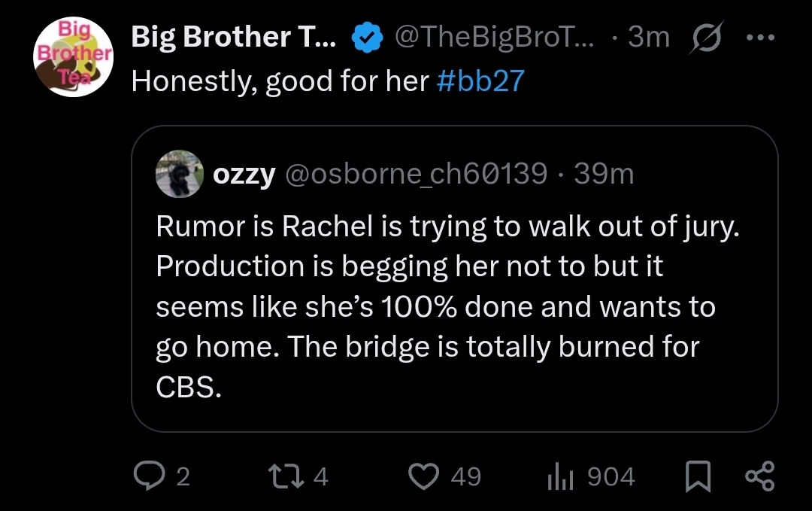
Task: Open the three-dot more options menu
Action: pyautogui.click(x=760, y=37)
